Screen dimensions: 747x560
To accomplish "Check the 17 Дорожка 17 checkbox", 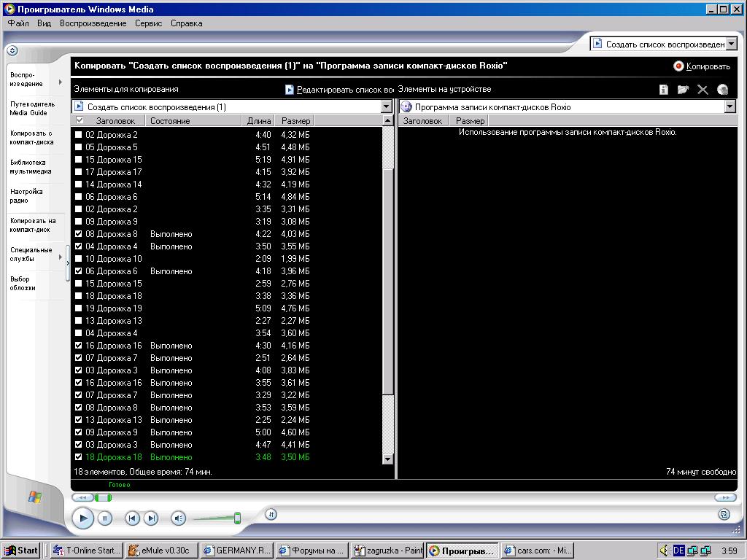I will (x=79, y=172).
